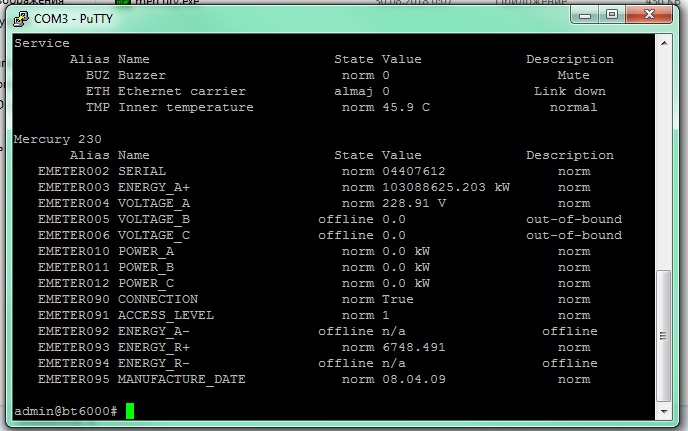The height and width of the screenshot is (431, 688).
Task: Click the EMETER090 alias
Action: [74, 299]
